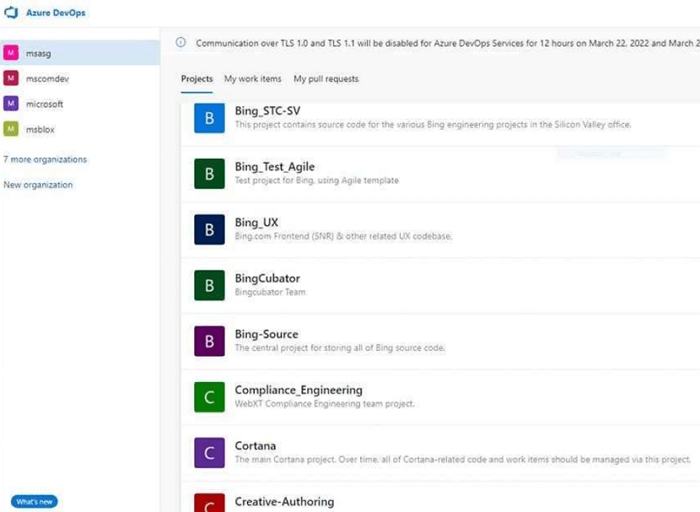The height and width of the screenshot is (512, 700).
Task: Click Bing-Source project tile icon
Action: tap(209, 341)
